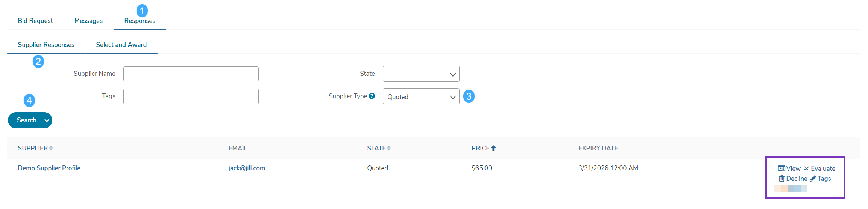The width and height of the screenshot is (868, 209).
Task: Go to Select and Award subtab
Action: 121,45
